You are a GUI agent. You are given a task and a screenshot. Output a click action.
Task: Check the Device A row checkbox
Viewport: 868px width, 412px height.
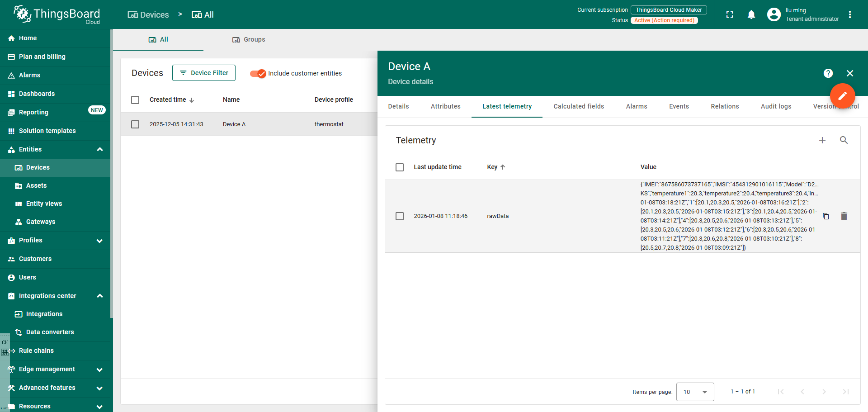click(x=135, y=124)
